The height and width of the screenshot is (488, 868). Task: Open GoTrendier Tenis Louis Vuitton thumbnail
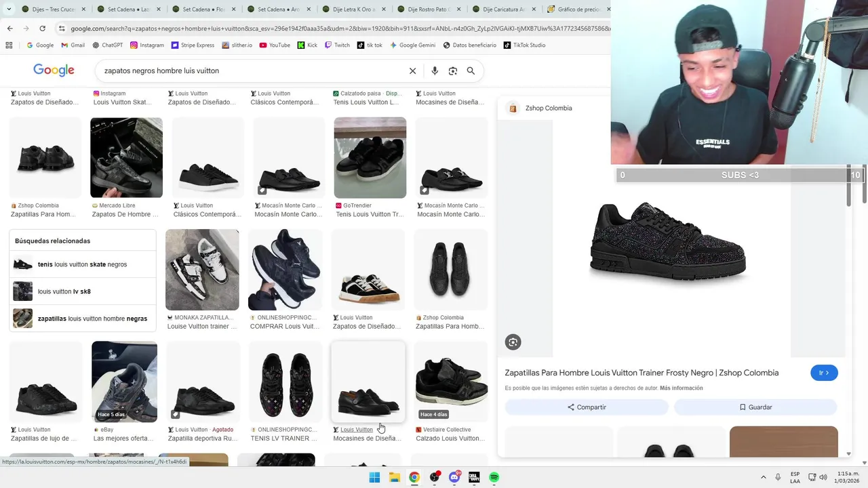point(370,158)
